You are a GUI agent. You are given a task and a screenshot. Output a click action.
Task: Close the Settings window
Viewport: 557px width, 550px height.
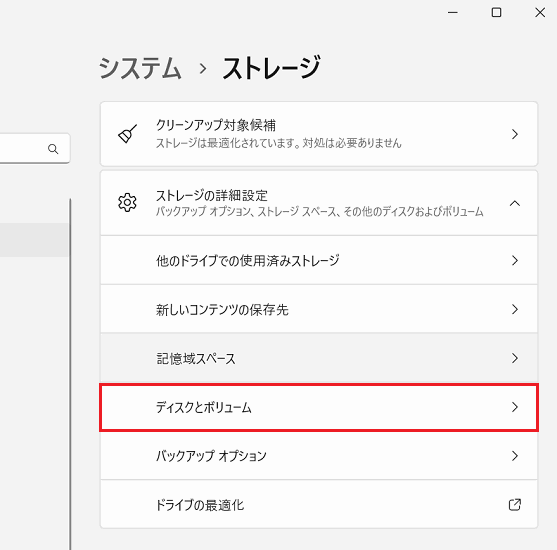[540, 12]
